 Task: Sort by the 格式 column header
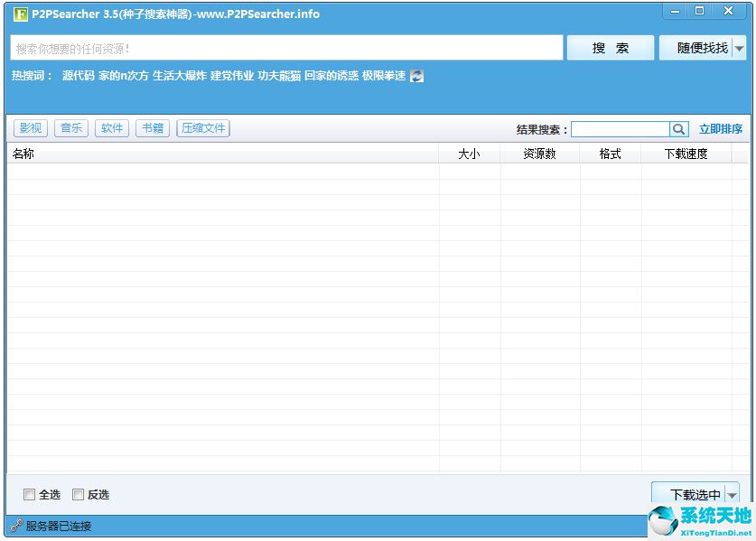click(x=611, y=154)
